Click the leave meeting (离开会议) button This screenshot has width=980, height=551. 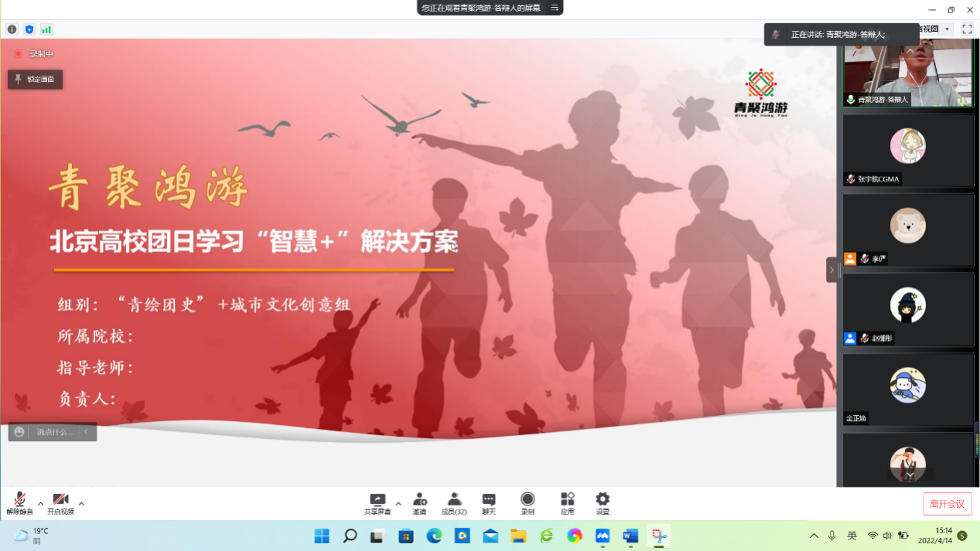pyautogui.click(x=947, y=504)
